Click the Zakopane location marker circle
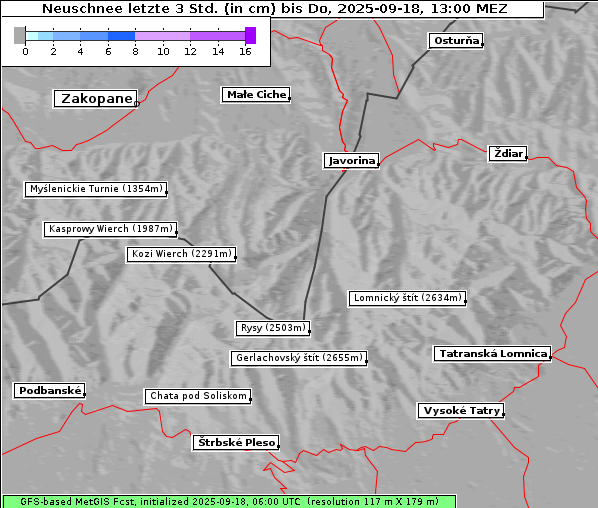 pos(137,103)
